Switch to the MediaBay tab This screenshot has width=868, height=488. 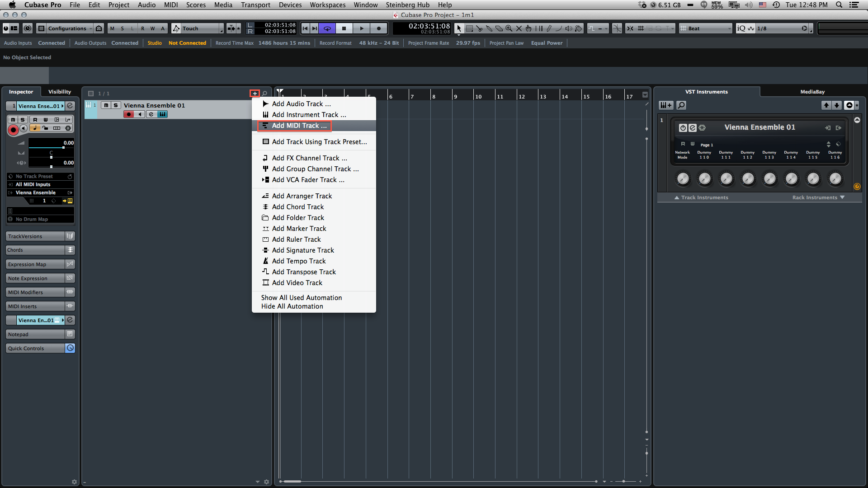tap(812, 92)
